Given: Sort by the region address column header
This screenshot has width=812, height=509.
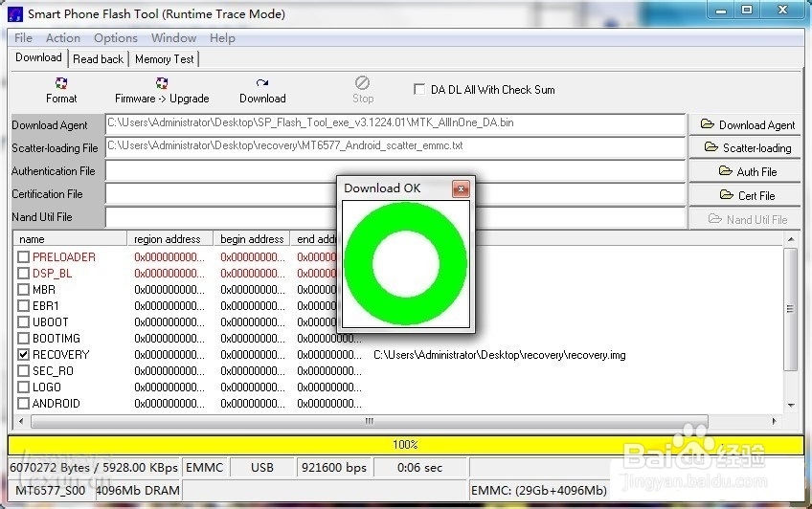Looking at the screenshot, I should 170,239.
